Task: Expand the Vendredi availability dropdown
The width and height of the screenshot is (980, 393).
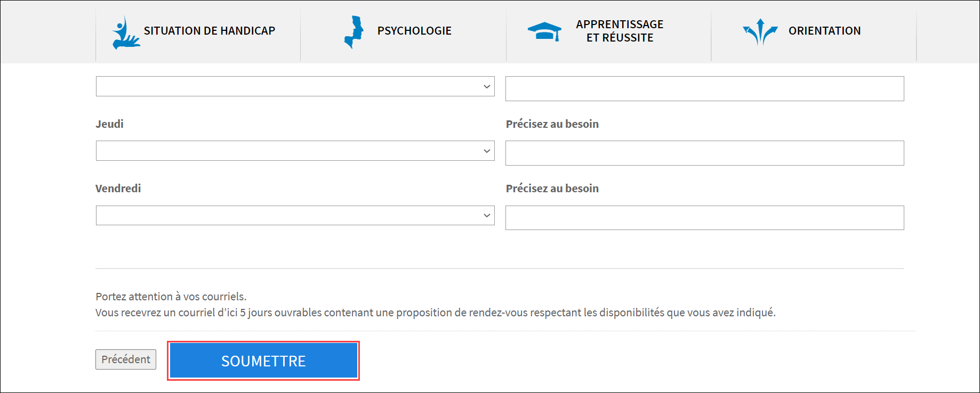Action: (x=295, y=215)
